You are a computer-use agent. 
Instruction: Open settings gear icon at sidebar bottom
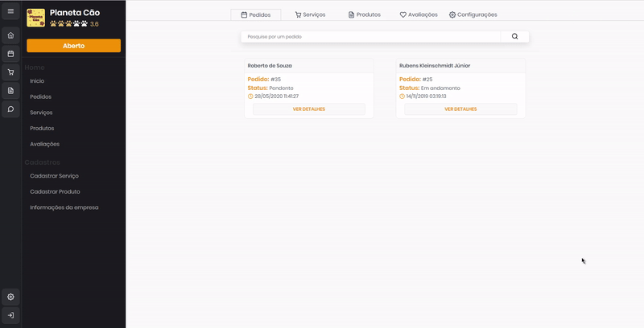[x=10, y=297]
